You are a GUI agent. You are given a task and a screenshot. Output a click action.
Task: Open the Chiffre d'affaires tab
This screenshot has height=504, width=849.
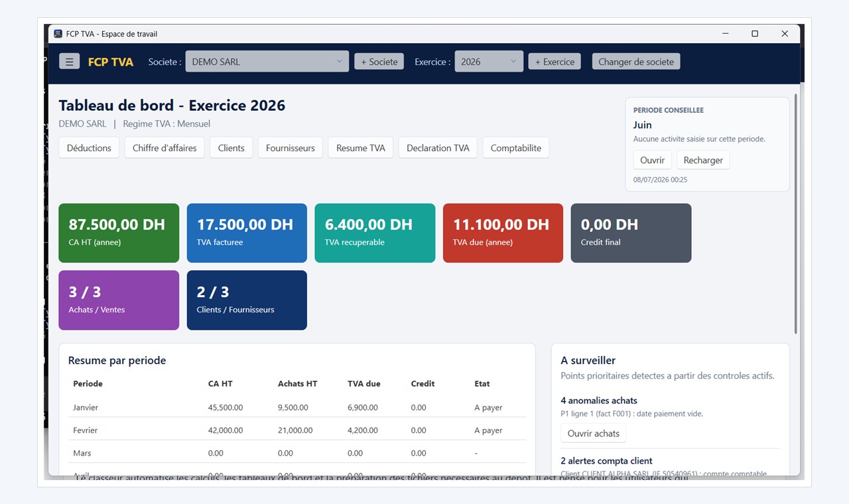[164, 148]
